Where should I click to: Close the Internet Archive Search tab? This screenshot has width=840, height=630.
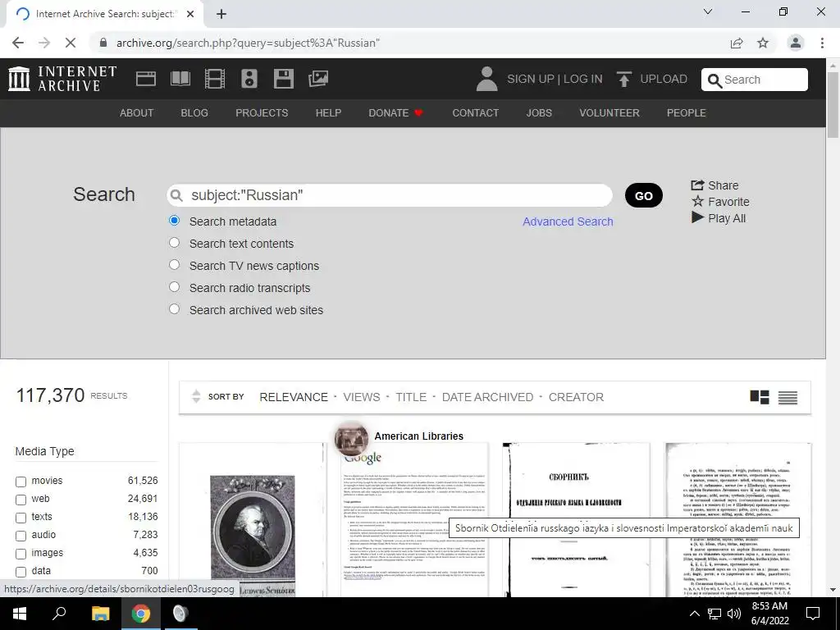point(190,14)
